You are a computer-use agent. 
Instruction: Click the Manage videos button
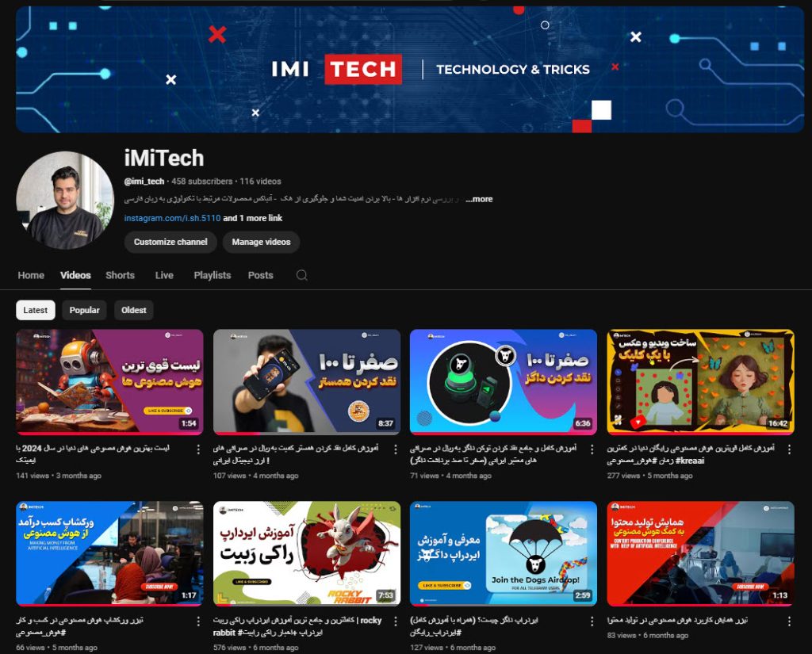tap(261, 242)
